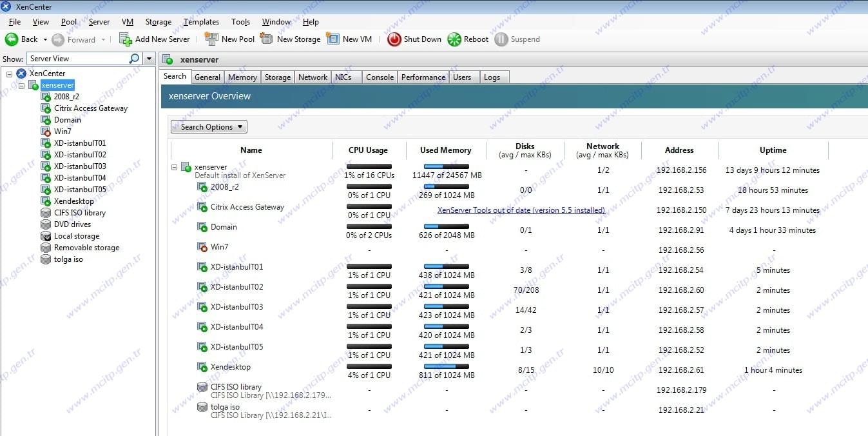Click the 70/208 disks value
This screenshot has height=436, width=868.
tap(526, 290)
